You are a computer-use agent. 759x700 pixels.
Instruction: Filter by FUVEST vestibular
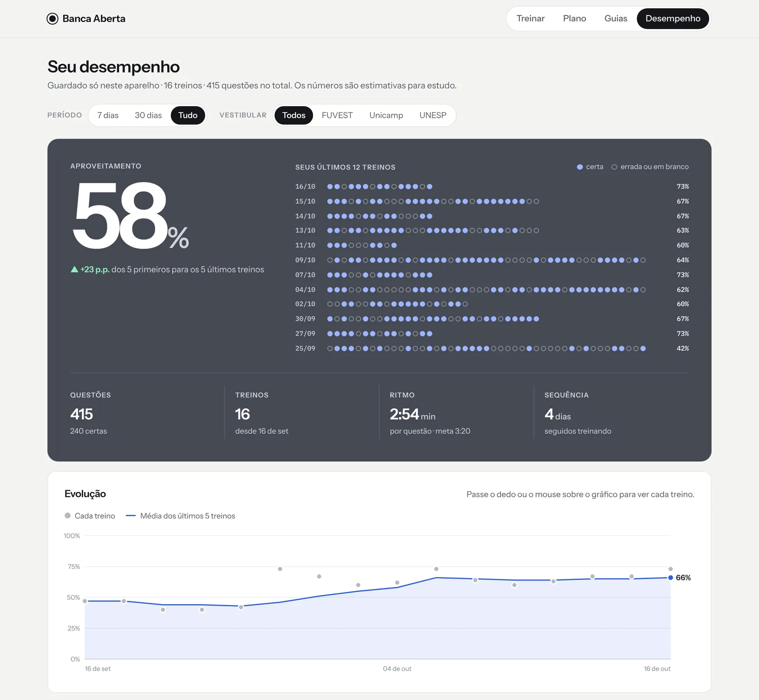coord(337,115)
